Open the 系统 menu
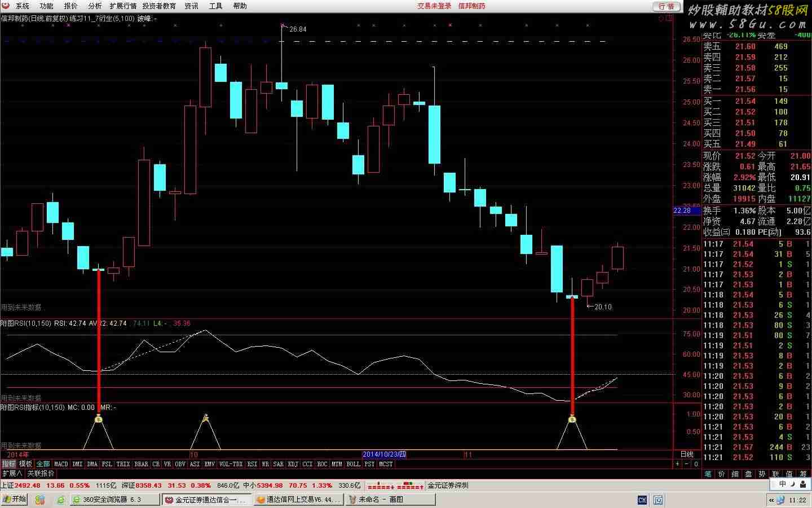 (23, 6)
